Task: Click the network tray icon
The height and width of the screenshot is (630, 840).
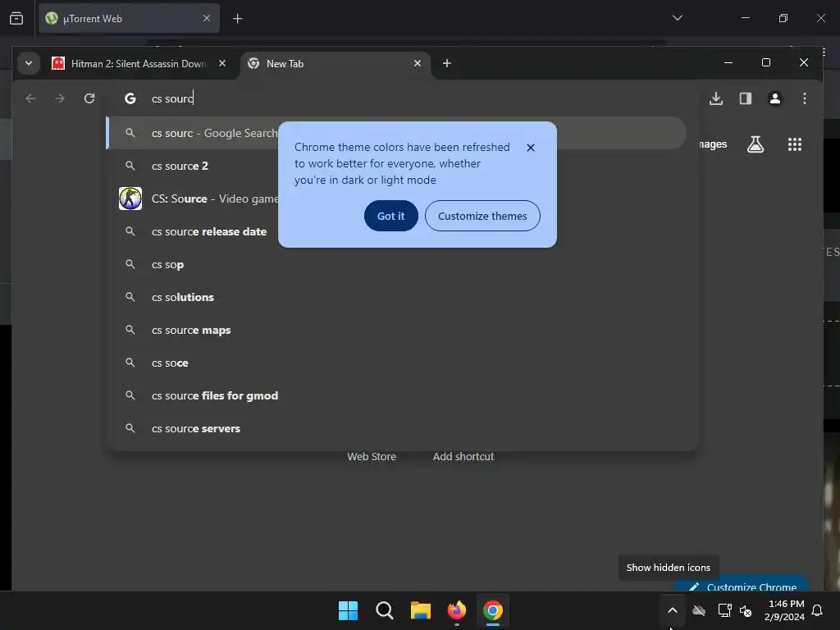Action: pyautogui.click(x=724, y=610)
